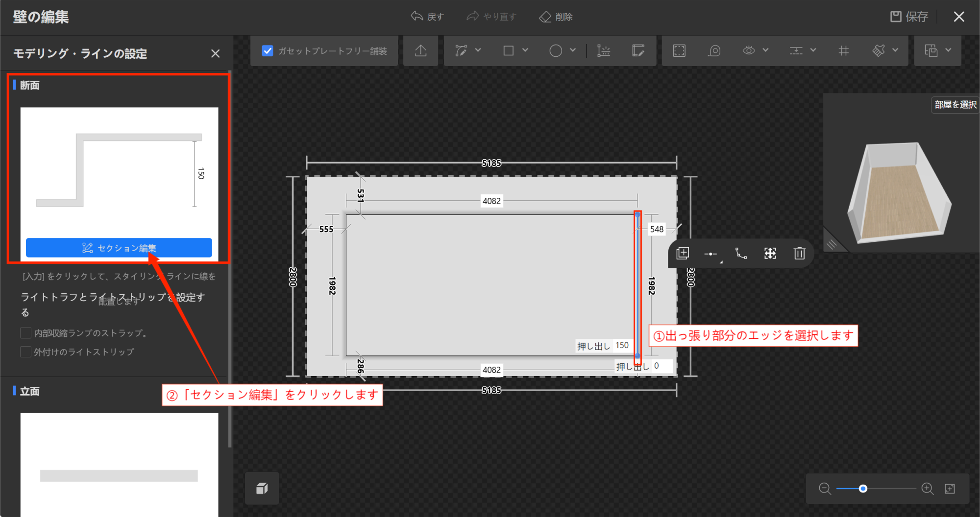Toggle the grid hash icon
Viewport: 980px width, 517px height.
pos(844,50)
